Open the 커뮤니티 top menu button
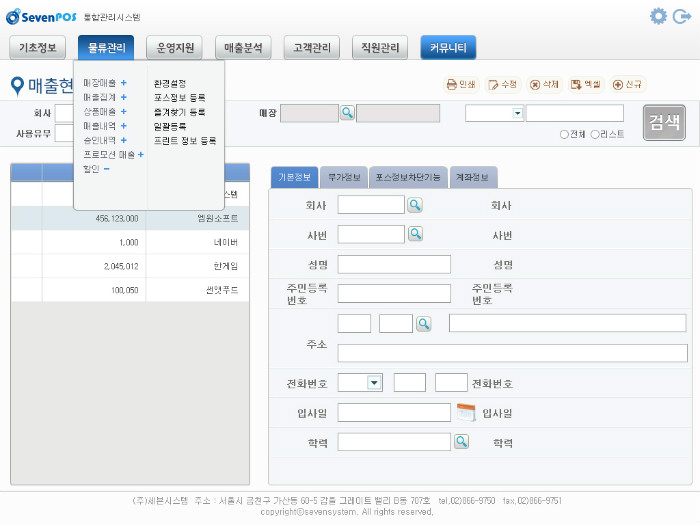Viewport: 700px width, 525px height. tap(448, 47)
